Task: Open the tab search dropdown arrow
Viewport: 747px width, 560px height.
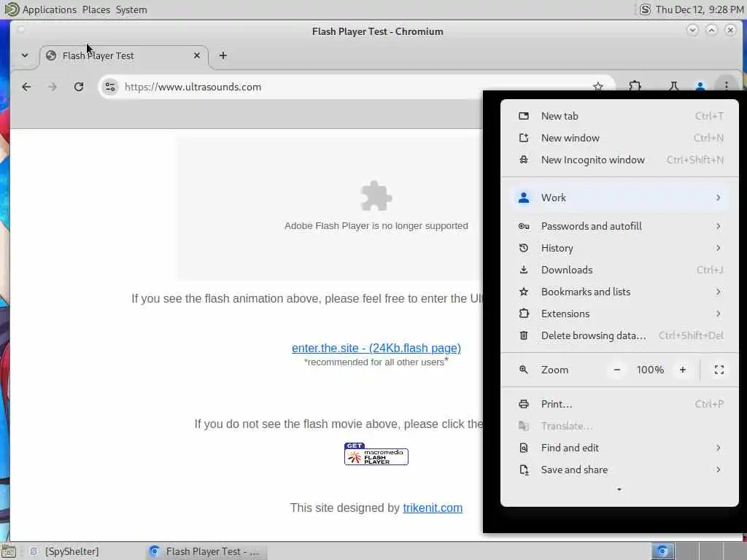Action: [x=25, y=55]
